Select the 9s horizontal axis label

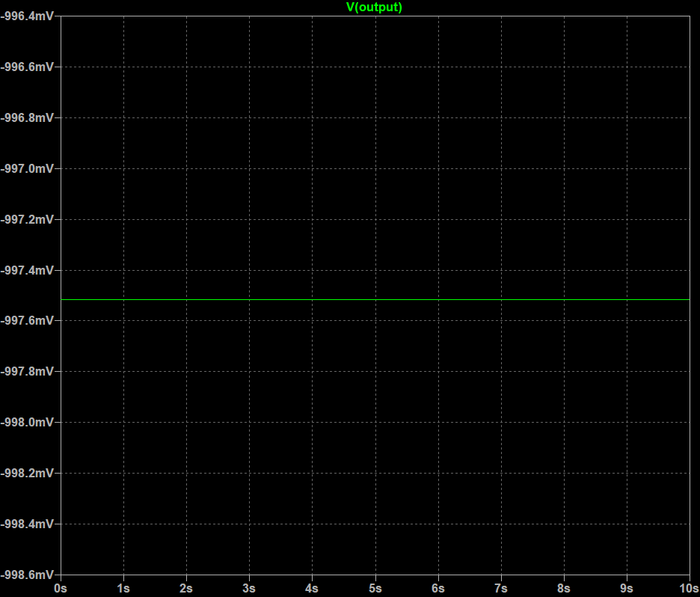click(627, 587)
